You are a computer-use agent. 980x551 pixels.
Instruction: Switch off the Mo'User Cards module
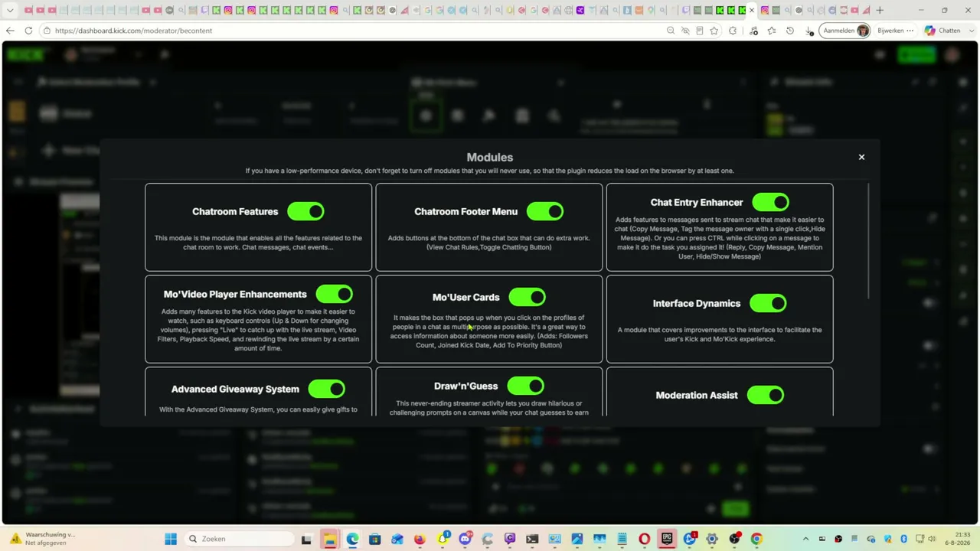(x=527, y=297)
